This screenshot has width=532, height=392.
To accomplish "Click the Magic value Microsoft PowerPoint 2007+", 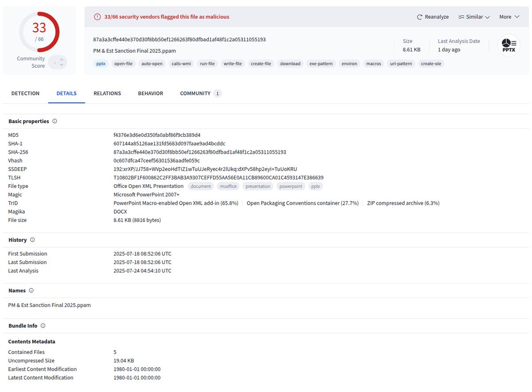I will coord(146,195).
